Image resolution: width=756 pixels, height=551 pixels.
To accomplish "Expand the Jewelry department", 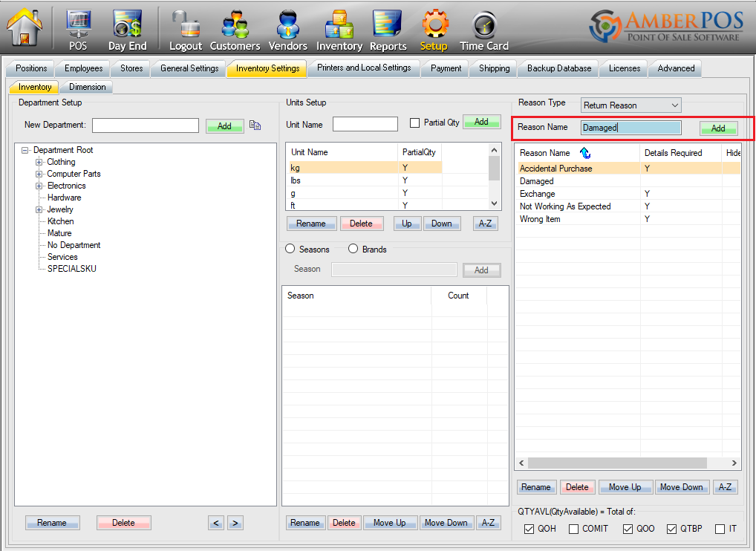I will click(x=39, y=209).
